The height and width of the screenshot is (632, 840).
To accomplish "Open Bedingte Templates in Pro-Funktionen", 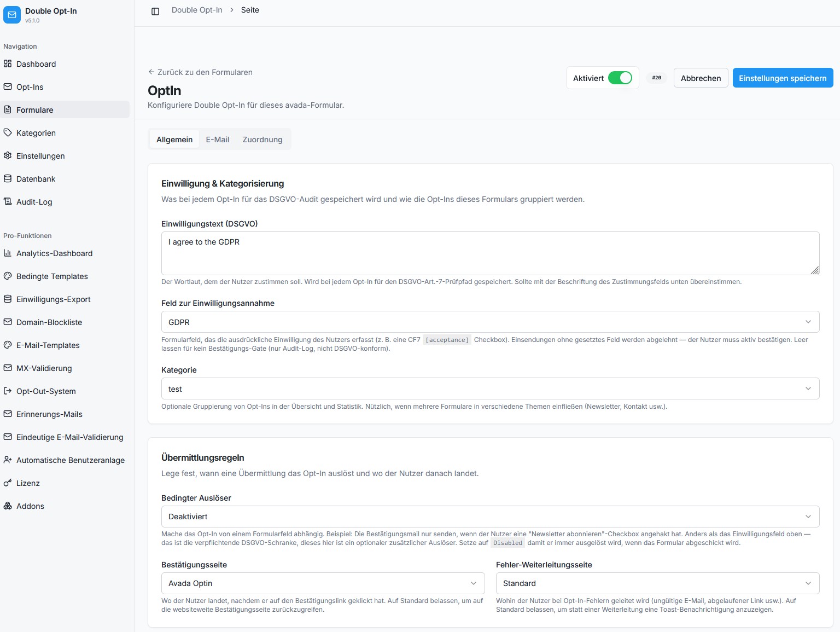I will coord(66,276).
